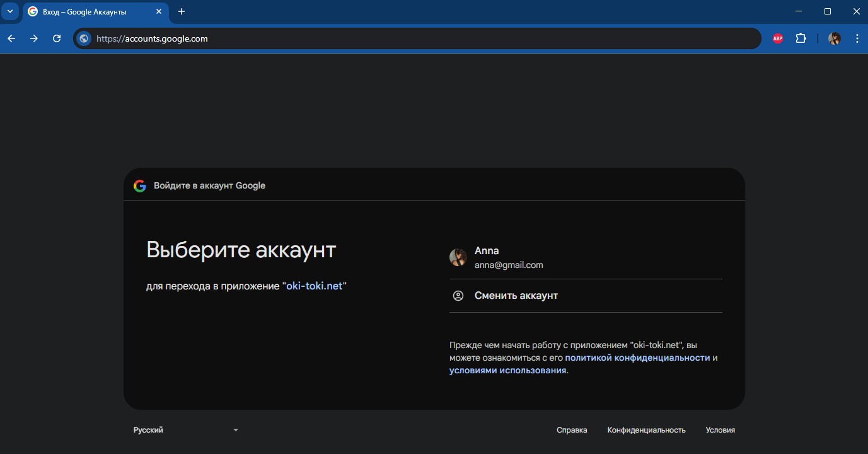Image resolution: width=868 pixels, height=454 pixels.
Task: Open the 'Справка' footer link
Action: point(572,430)
